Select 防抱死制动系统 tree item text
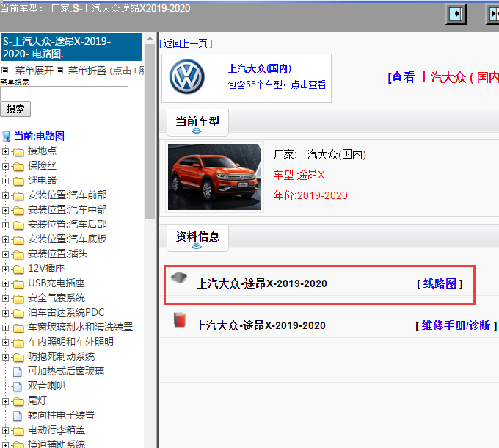Screen dimensions: 499x448 [61, 357]
